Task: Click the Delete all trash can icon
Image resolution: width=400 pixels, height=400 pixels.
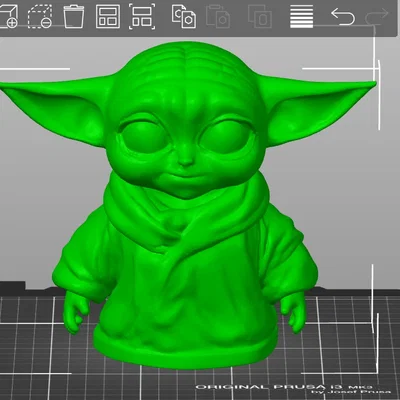Action: coord(73,16)
